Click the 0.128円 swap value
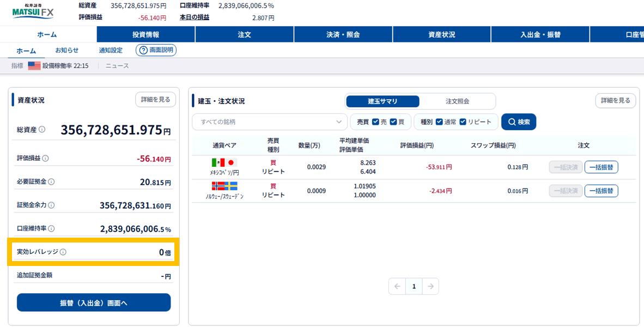Screen dimensions: 644x327 518,167
